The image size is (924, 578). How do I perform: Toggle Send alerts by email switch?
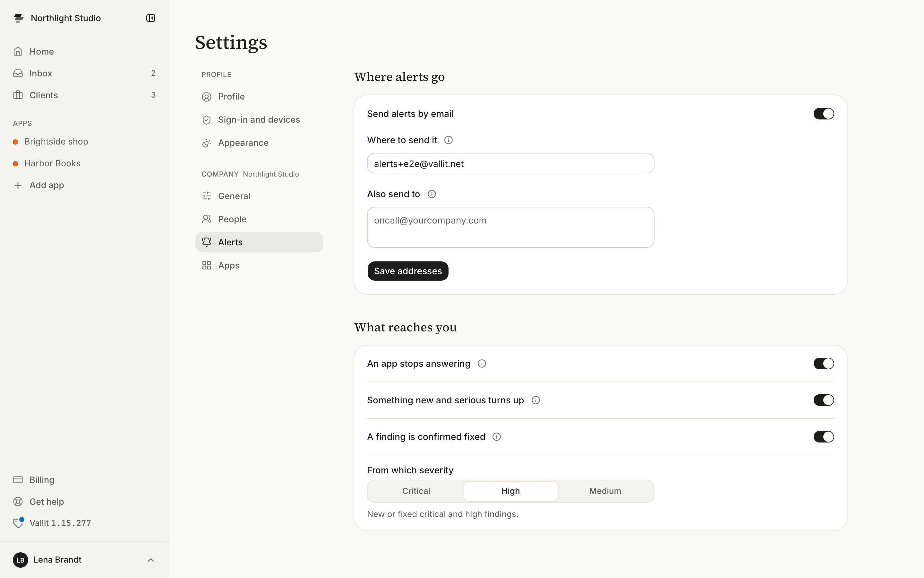[824, 114]
